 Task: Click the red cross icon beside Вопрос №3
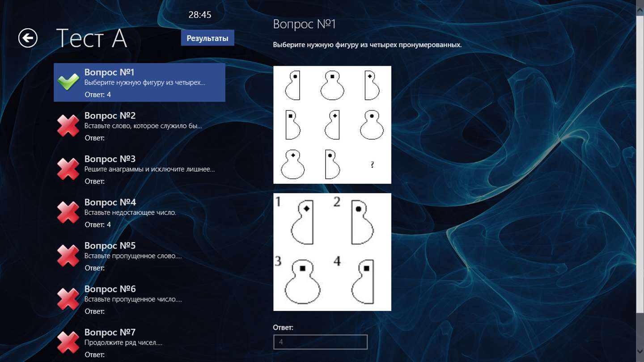tap(68, 168)
